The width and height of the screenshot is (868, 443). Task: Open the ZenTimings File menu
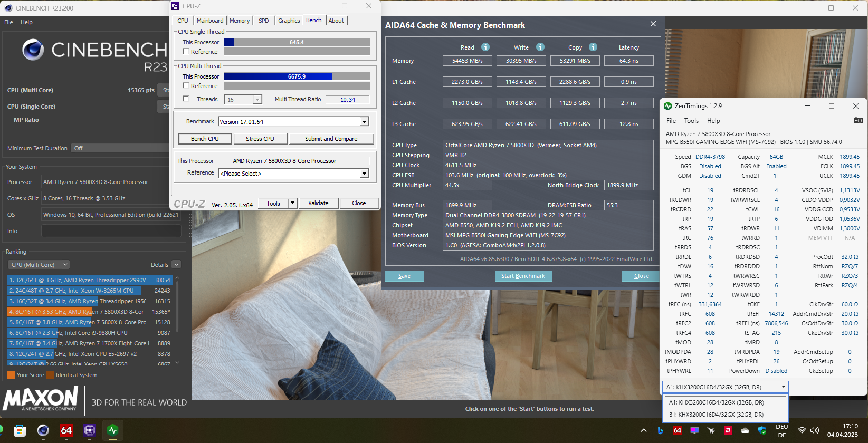671,121
